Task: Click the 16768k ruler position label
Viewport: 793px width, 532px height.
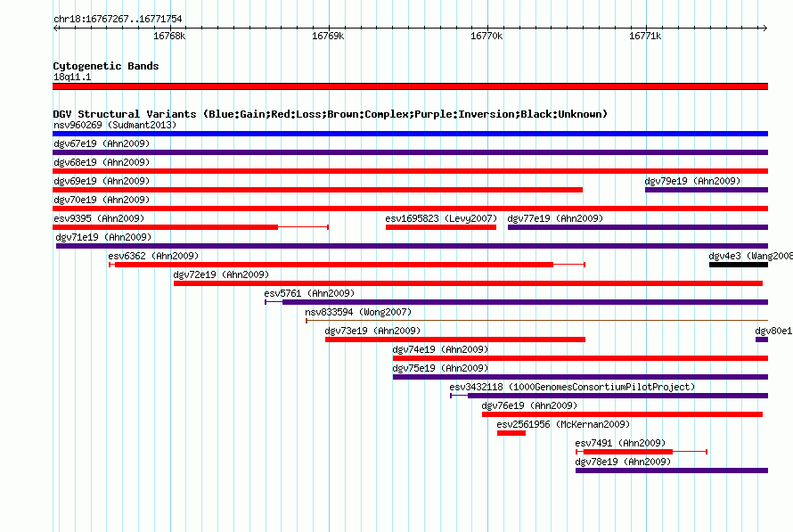Action: 169,36
